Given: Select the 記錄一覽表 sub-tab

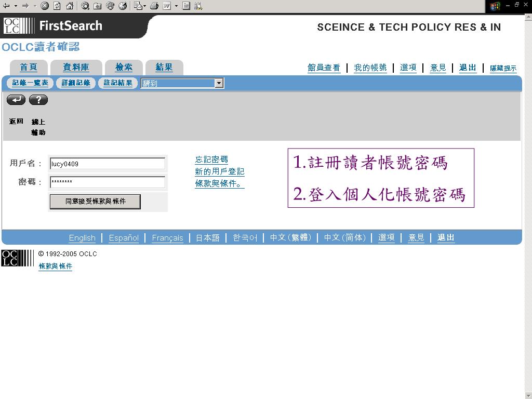Looking at the screenshot, I should point(30,83).
